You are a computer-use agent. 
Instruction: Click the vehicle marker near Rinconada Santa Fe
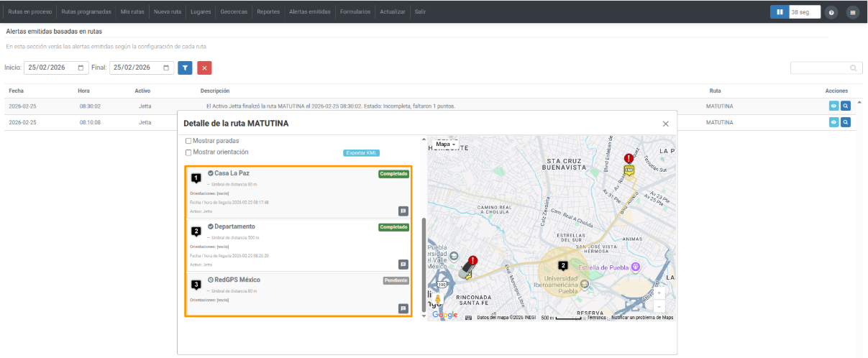[x=466, y=270]
